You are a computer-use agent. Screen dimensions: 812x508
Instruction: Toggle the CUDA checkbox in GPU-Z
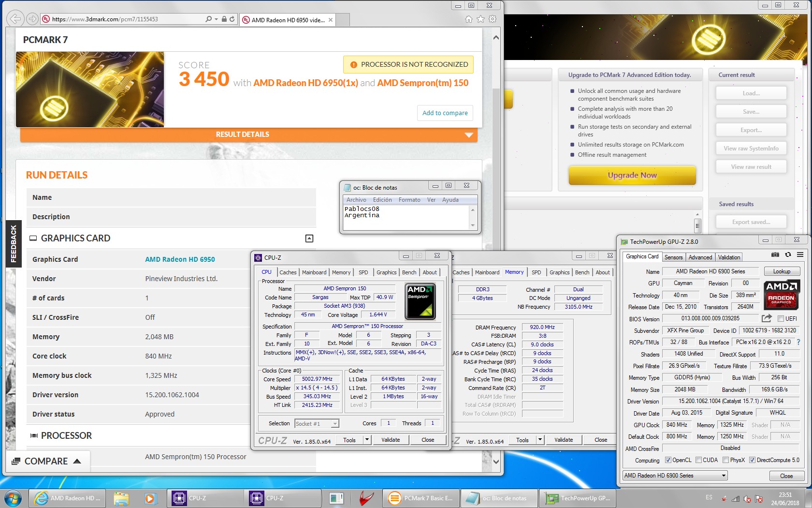point(698,460)
